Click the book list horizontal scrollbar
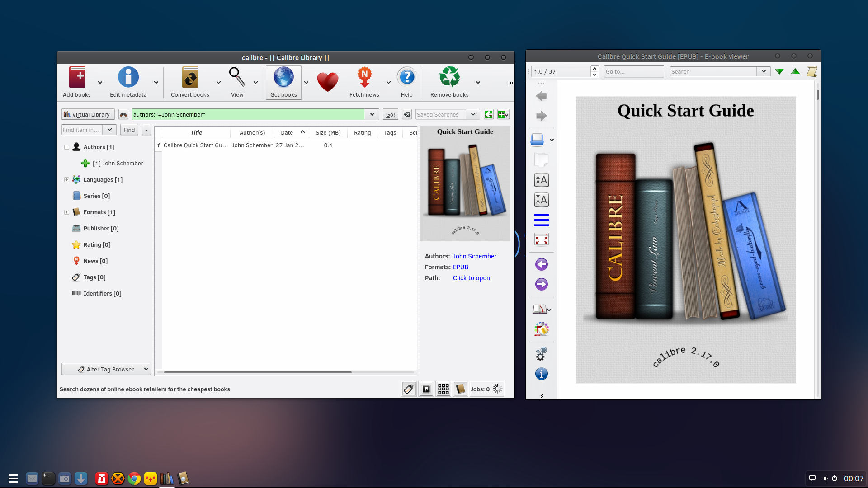The height and width of the screenshot is (488, 868). point(258,372)
